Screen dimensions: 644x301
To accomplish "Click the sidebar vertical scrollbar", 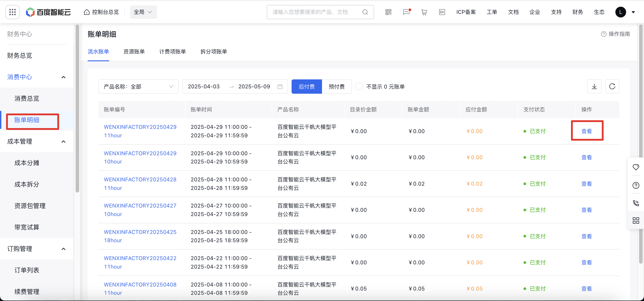I will point(77,108).
